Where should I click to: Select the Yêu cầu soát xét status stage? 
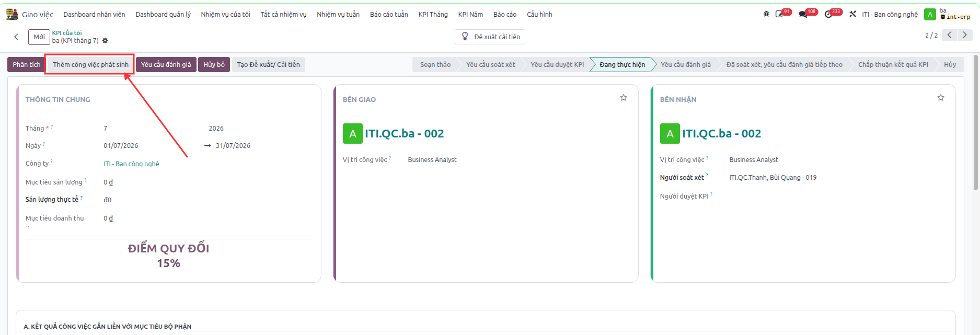pyautogui.click(x=490, y=65)
